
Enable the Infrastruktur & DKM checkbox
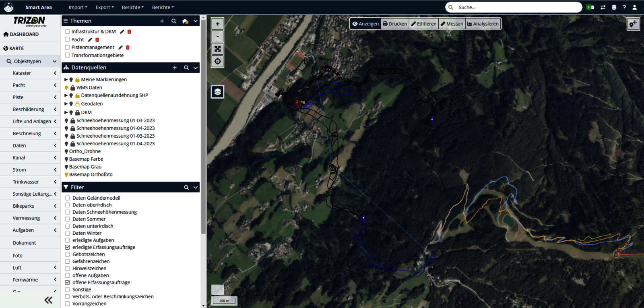click(x=68, y=31)
